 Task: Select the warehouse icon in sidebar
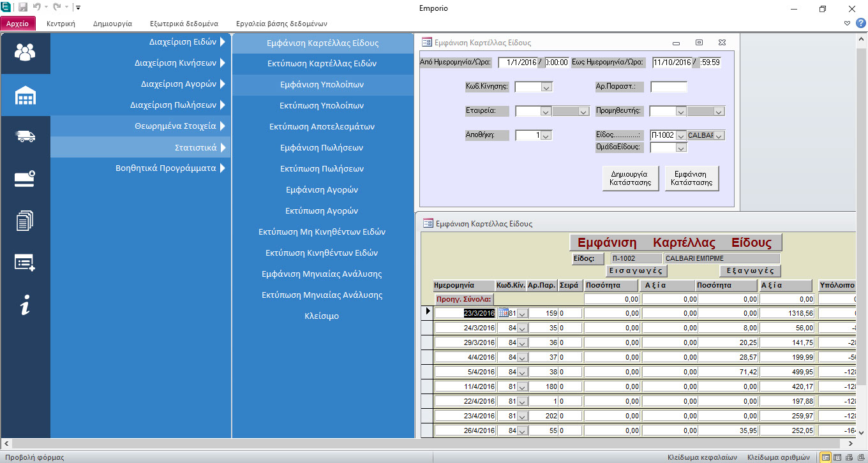pyautogui.click(x=25, y=95)
